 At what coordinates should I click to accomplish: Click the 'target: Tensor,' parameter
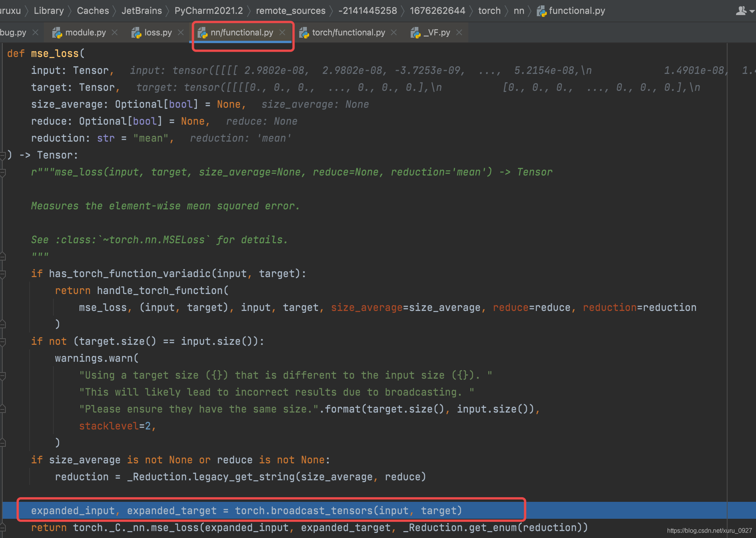pyautogui.click(x=76, y=87)
